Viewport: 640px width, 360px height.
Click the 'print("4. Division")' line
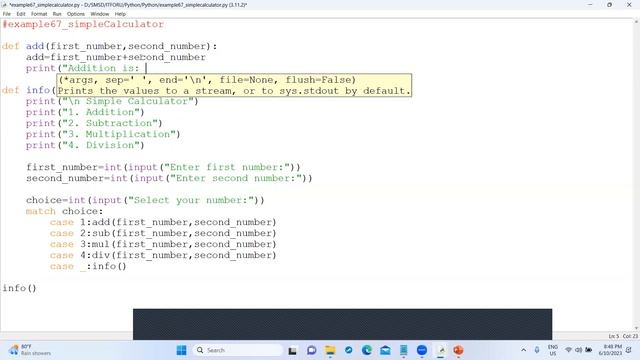85,145
